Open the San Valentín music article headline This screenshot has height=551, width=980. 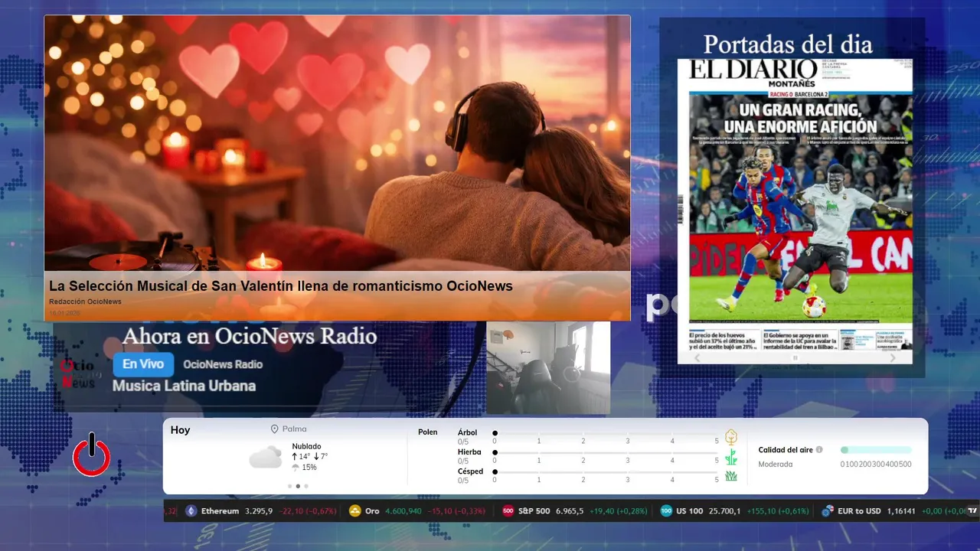281,285
